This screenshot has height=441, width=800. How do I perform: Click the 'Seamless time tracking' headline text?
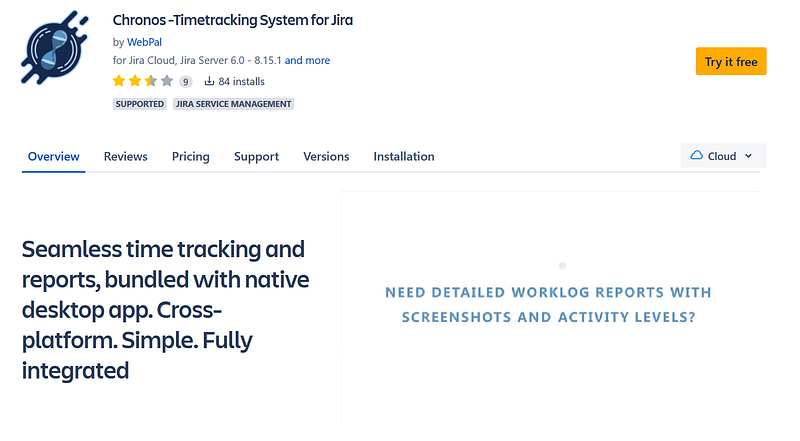[x=165, y=310]
